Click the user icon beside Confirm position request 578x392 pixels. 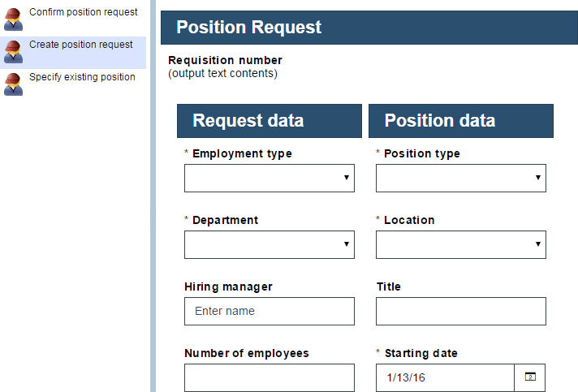13,19
